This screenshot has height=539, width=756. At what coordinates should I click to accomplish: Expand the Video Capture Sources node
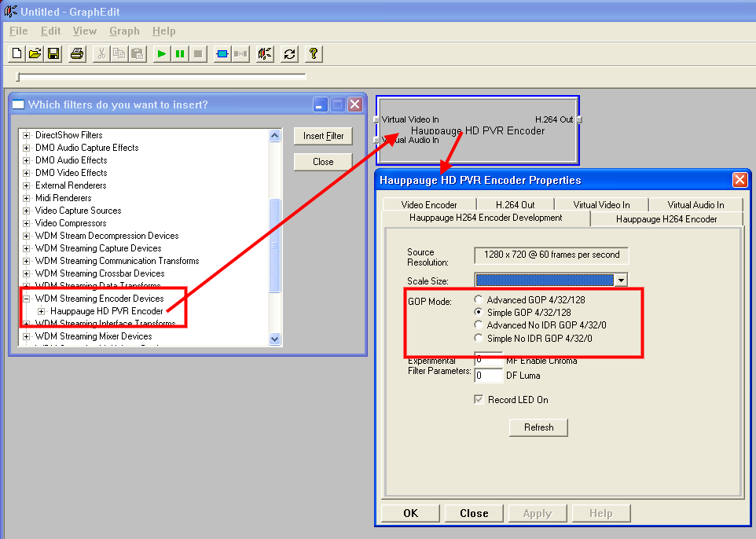pyautogui.click(x=27, y=211)
